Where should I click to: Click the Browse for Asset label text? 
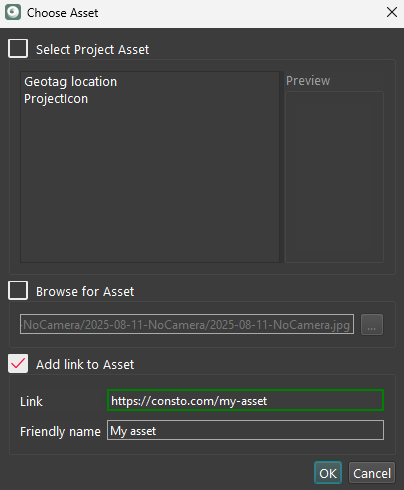click(85, 292)
